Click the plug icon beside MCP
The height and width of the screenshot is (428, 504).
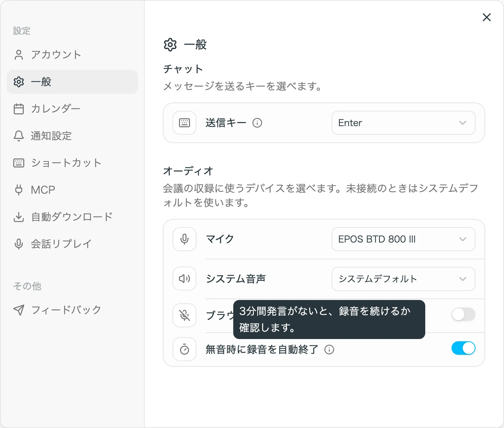[19, 190]
